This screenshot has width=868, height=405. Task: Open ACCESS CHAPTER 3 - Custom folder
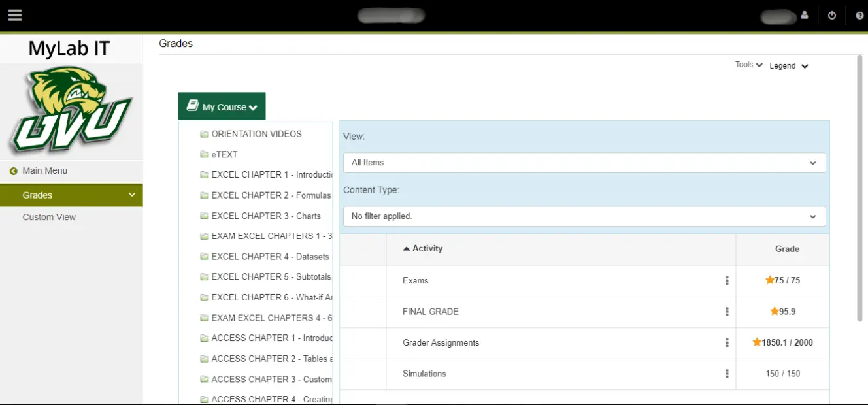pyautogui.click(x=271, y=380)
